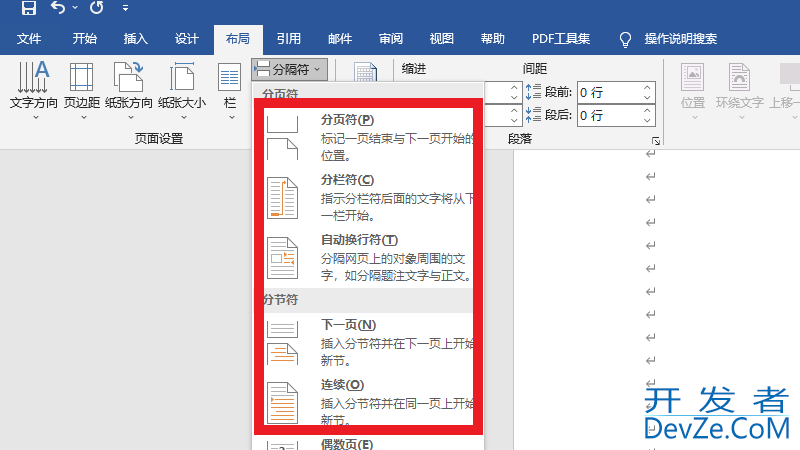
Task: Expand the 栏 dropdown chevron
Action: click(x=232, y=118)
